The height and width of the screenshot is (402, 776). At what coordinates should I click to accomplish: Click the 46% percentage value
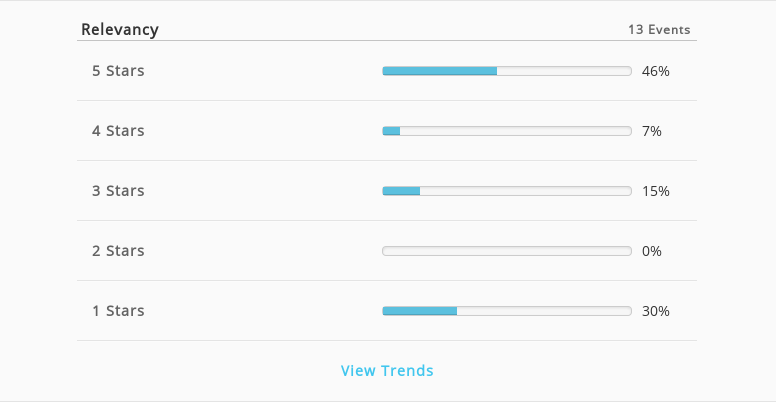tap(656, 71)
